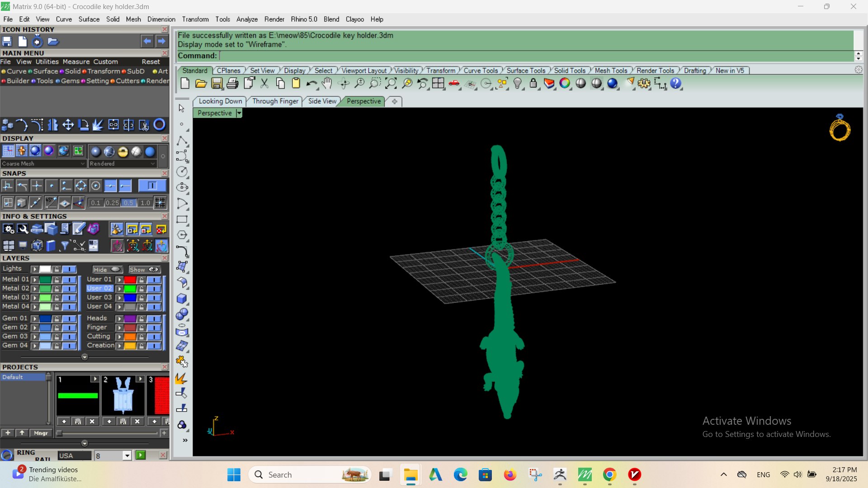Viewport: 868px width, 488px height.
Task: Click the Cutting layer orange color swatch
Action: pos(130,337)
